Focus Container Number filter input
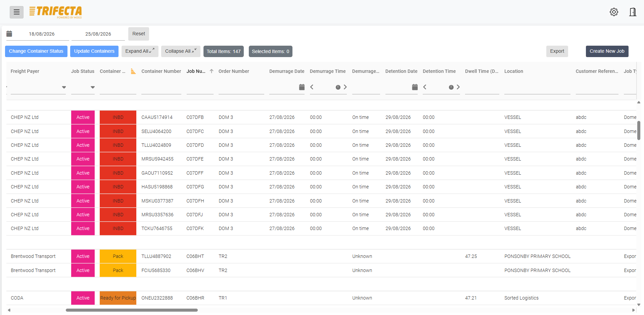Viewport: 644px width, 315px height. [x=161, y=88]
